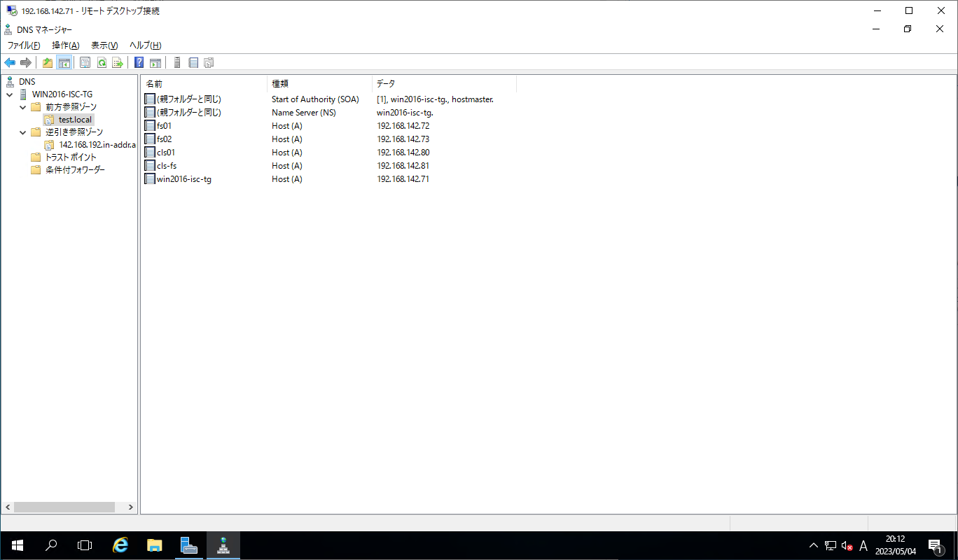
Task: Select the 逆引き参照ゾーン tree label
Action: (74, 132)
